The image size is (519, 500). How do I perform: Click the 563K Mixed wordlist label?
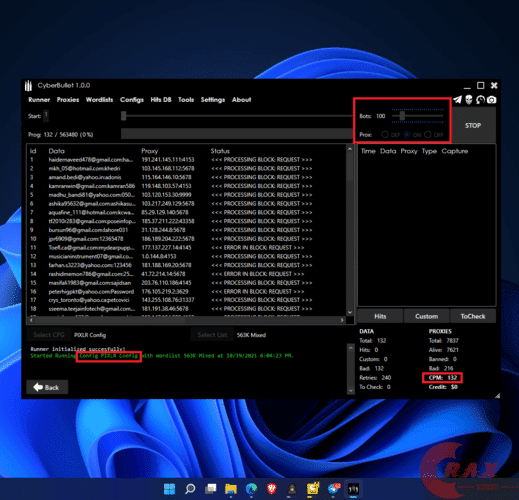pos(251,335)
